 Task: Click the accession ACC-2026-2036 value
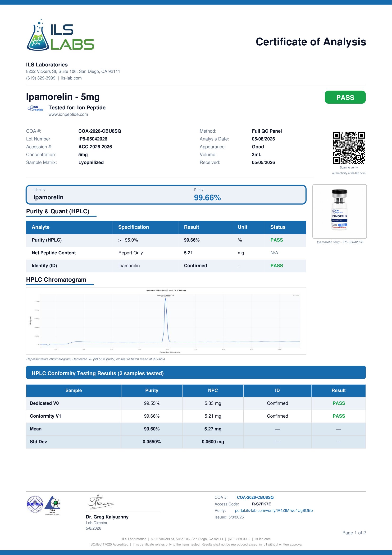(x=95, y=147)
